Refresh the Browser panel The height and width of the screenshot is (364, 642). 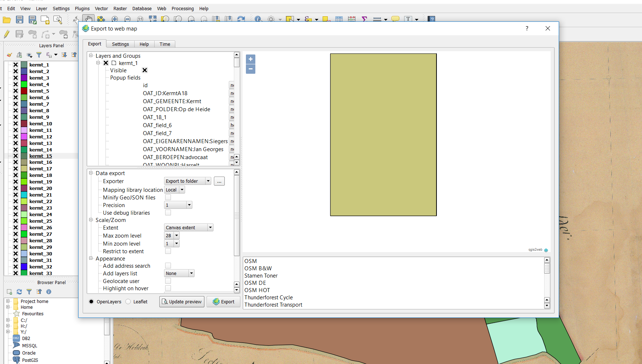19,292
